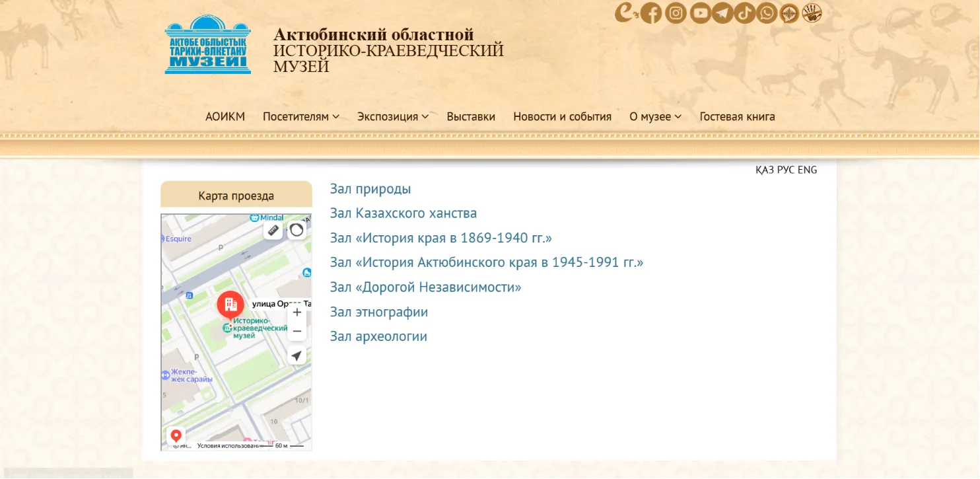Viewport: 980px width, 479px height.
Task: Switch language to ҚАЗ
Action: (x=765, y=170)
